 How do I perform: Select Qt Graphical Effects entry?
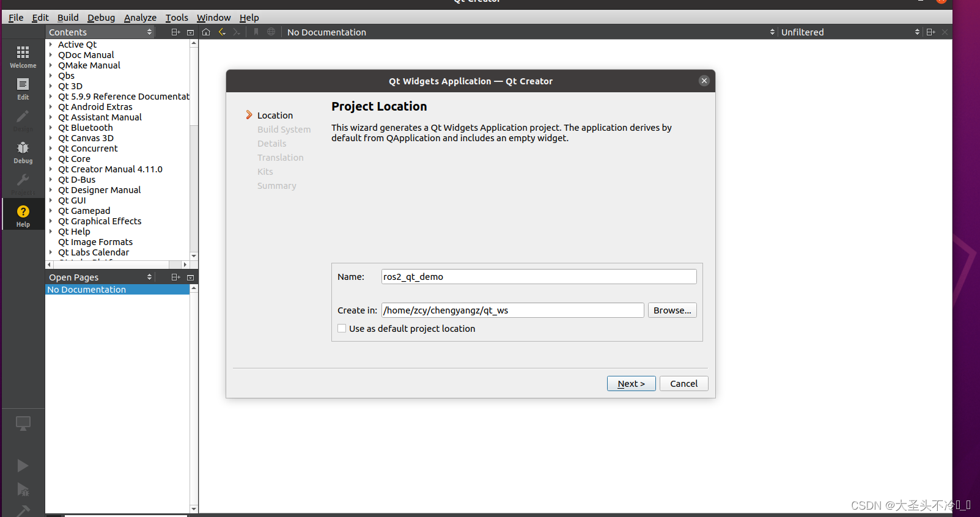100,221
